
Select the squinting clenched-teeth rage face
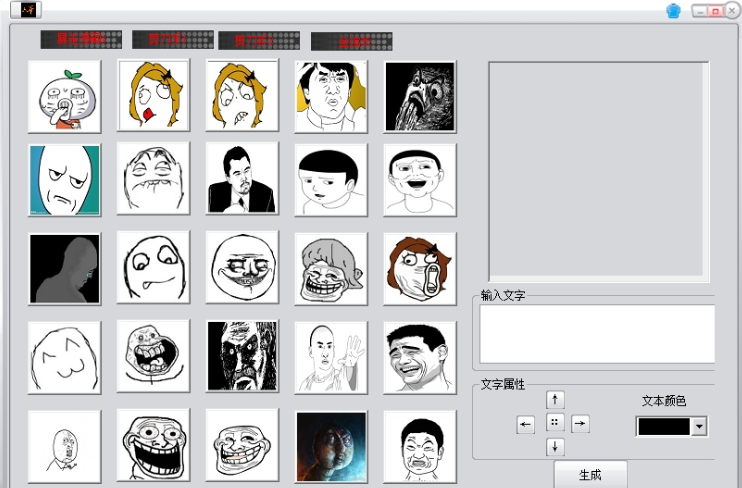pos(153,178)
